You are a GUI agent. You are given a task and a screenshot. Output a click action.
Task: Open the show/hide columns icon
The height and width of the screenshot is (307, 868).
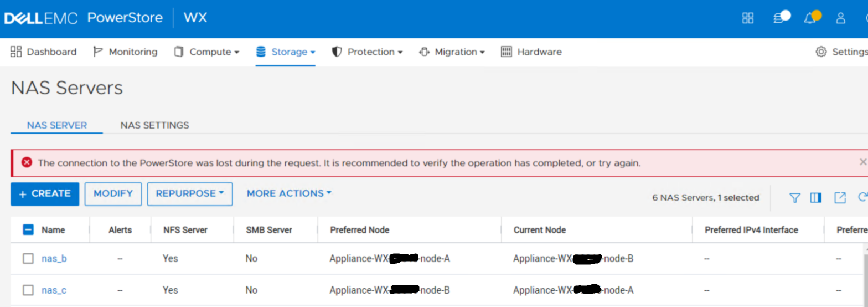(816, 198)
